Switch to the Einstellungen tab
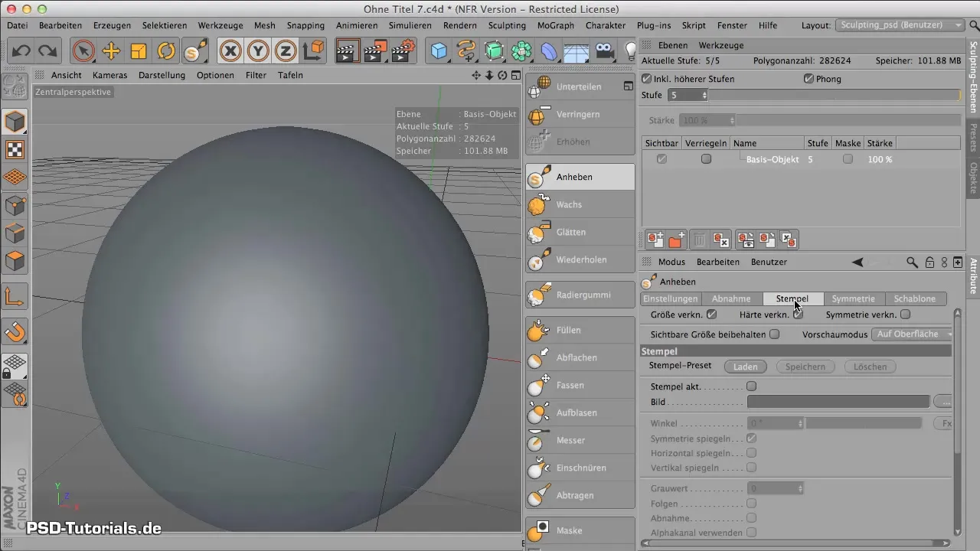This screenshot has height=551, width=980. click(x=670, y=298)
